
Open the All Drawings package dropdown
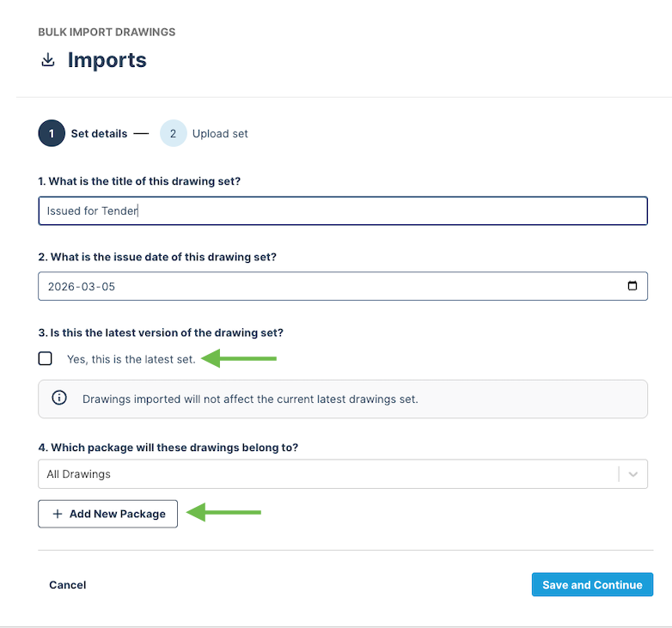pos(327,474)
